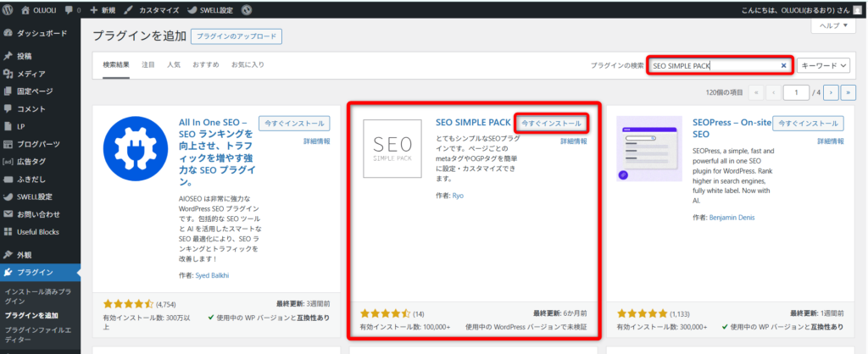Click the Useful Blocks grid icon
The image size is (868, 354).
[8, 232]
